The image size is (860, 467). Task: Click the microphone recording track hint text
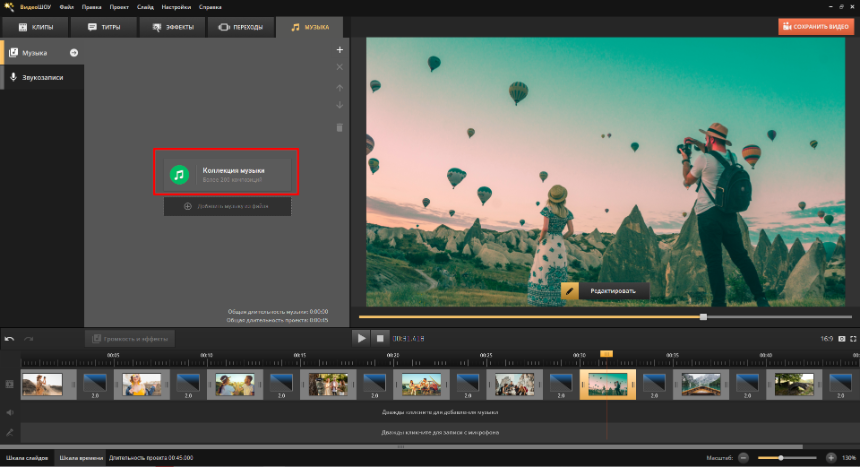point(440,432)
